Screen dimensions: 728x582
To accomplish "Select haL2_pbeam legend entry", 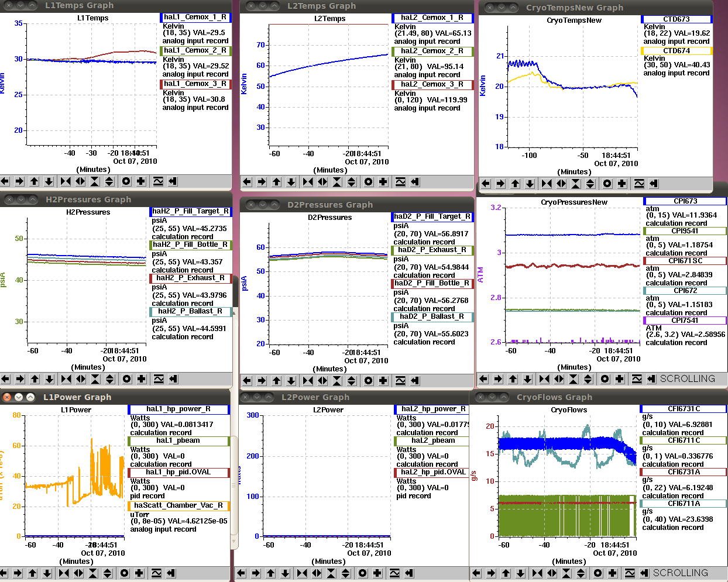I will point(432,441).
